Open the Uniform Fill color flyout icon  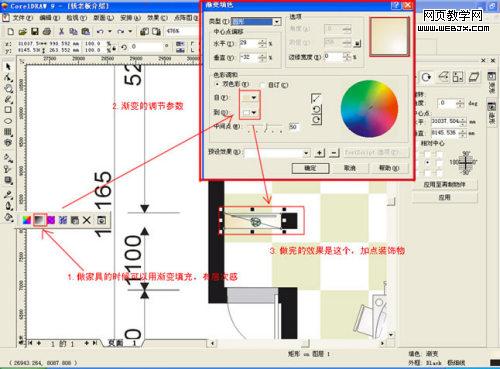[27, 220]
